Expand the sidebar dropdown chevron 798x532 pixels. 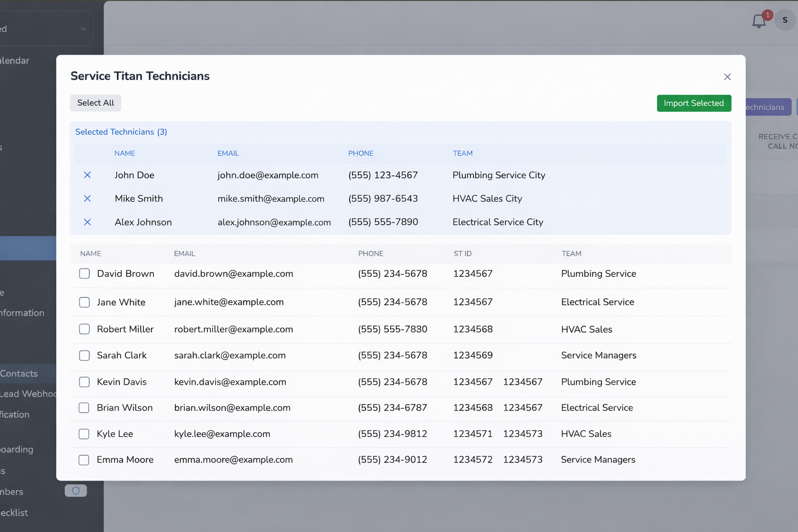83,29
